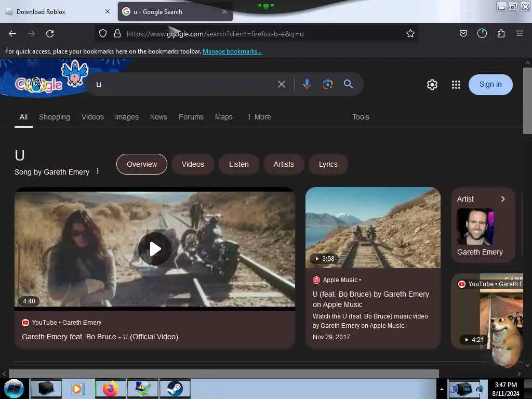Expand the Artist card chevron
This screenshot has width=532, height=399.
pyautogui.click(x=503, y=199)
